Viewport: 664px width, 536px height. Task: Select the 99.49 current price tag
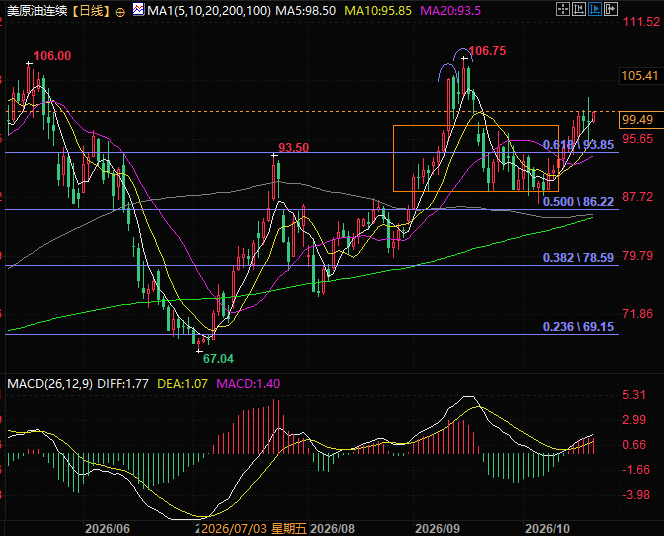638,120
